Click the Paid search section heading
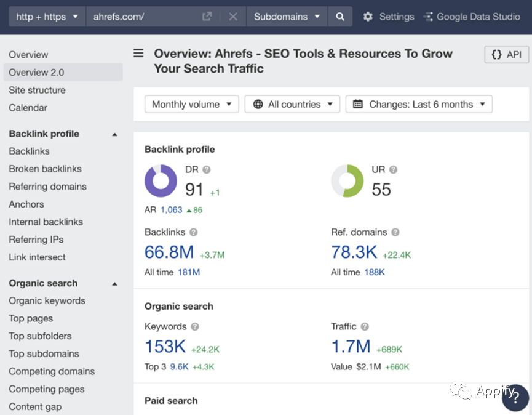The image size is (532, 415). click(x=171, y=401)
